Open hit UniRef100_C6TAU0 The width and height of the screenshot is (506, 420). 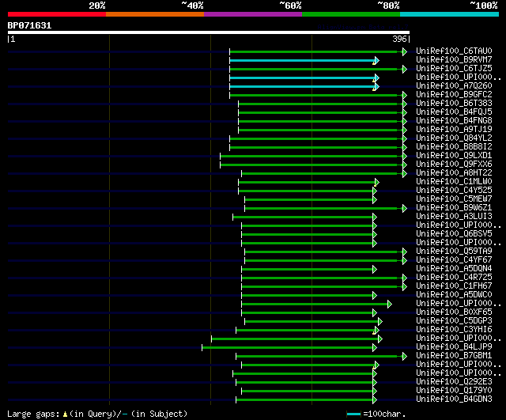tap(454, 51)
